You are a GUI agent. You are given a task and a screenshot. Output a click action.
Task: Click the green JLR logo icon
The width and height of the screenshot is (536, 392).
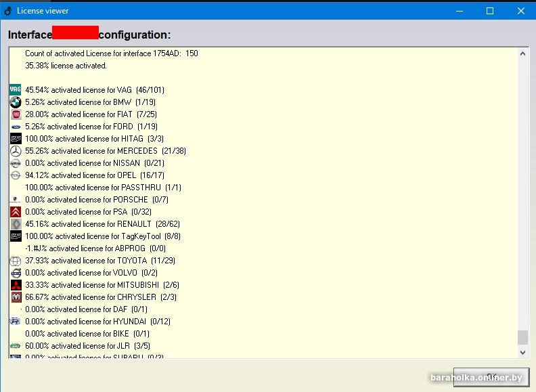[x=16, y=346]
